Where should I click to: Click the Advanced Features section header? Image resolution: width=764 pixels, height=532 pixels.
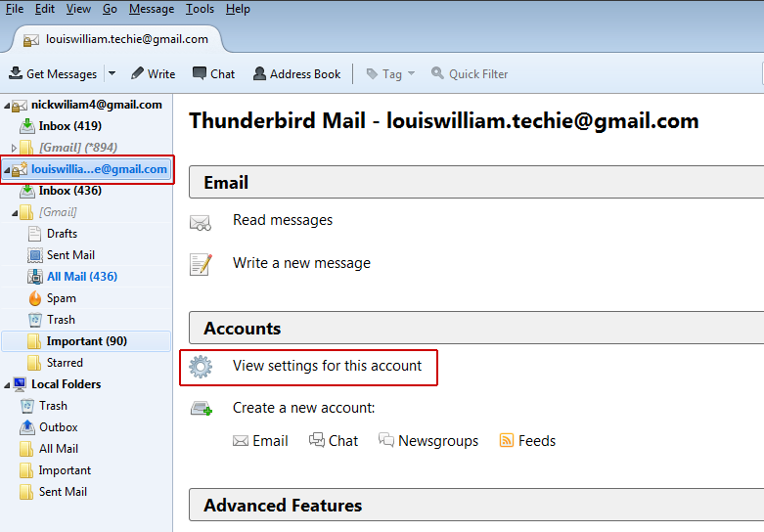click(476, 505)
